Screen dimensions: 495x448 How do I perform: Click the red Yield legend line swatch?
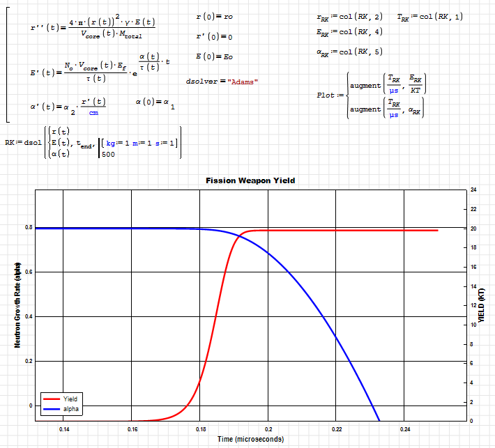pos(52,398)
